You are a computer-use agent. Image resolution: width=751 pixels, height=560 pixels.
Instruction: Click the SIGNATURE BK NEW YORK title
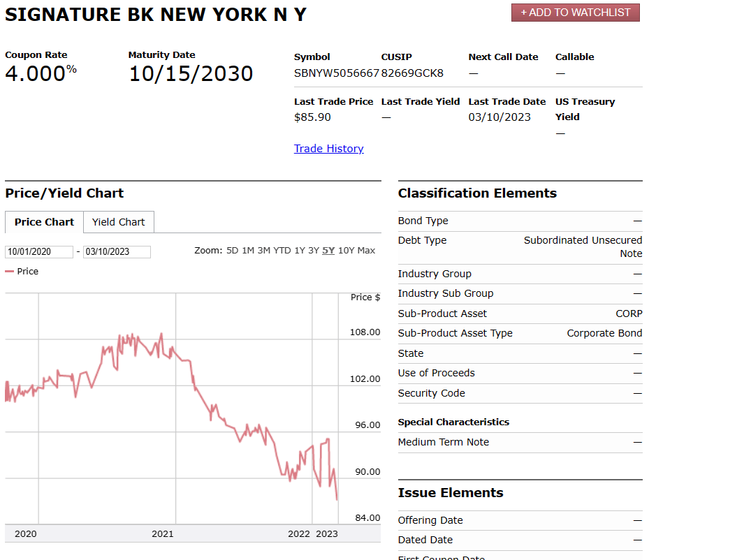pos(157,14)
